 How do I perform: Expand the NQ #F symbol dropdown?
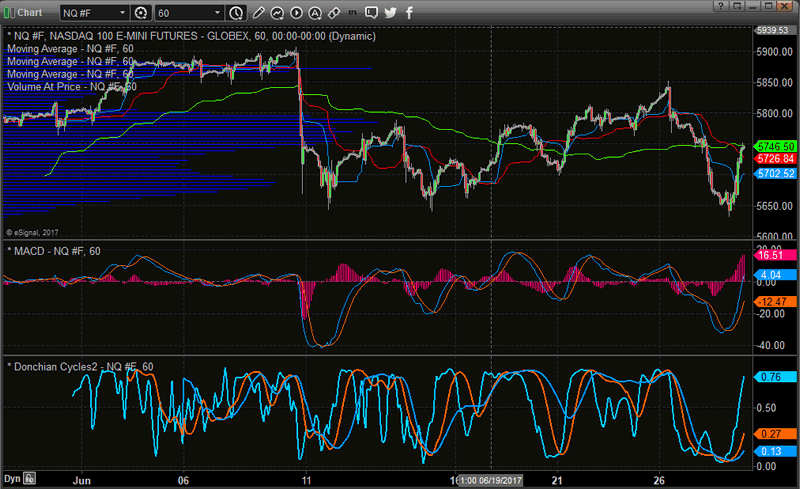pyautogui.click(x=122, y=13)
